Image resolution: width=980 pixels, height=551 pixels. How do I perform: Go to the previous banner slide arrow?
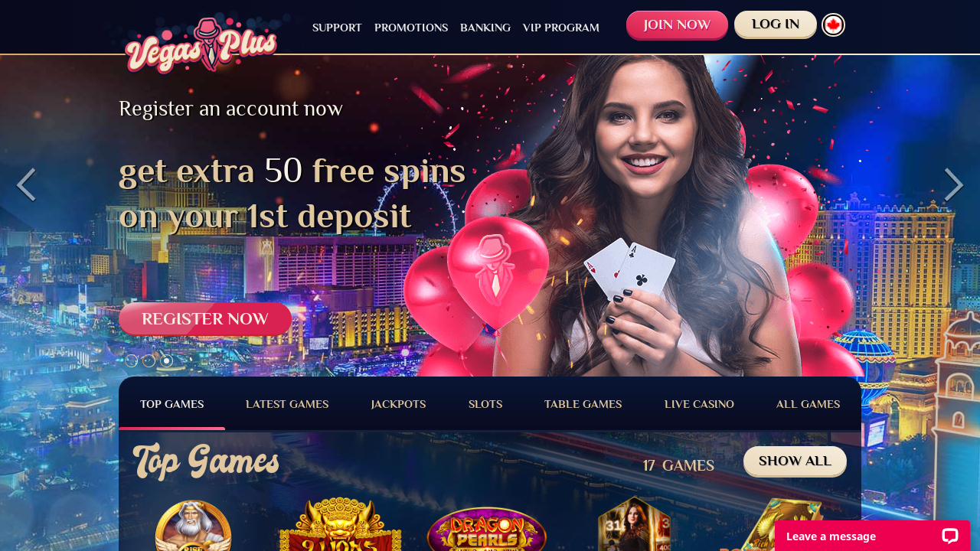click(x=26, y=184)
